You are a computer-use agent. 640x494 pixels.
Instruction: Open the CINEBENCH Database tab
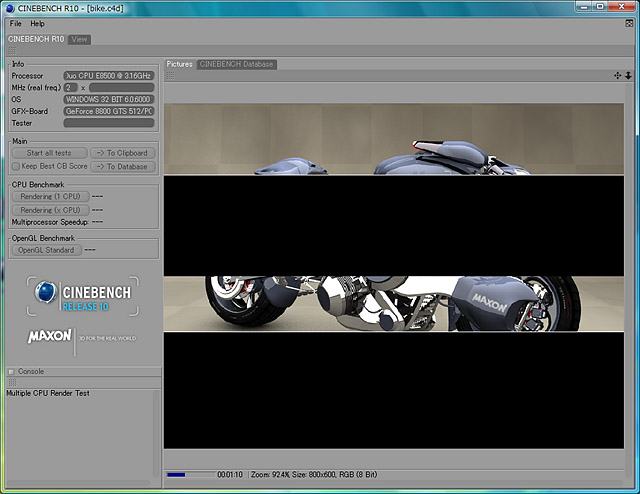coord(236,64)
